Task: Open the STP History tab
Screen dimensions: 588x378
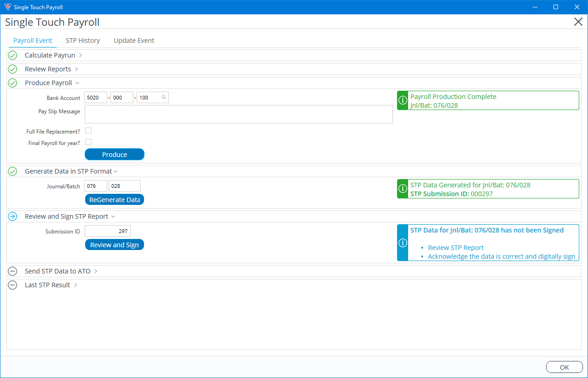Action: click(83, 41)
